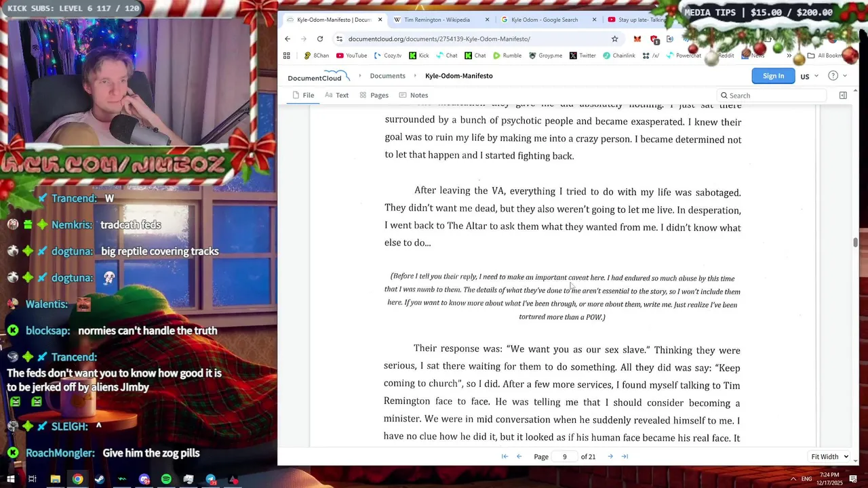Click chat username Nemkris
Viewport: 868px width, 488px height.
71,225
